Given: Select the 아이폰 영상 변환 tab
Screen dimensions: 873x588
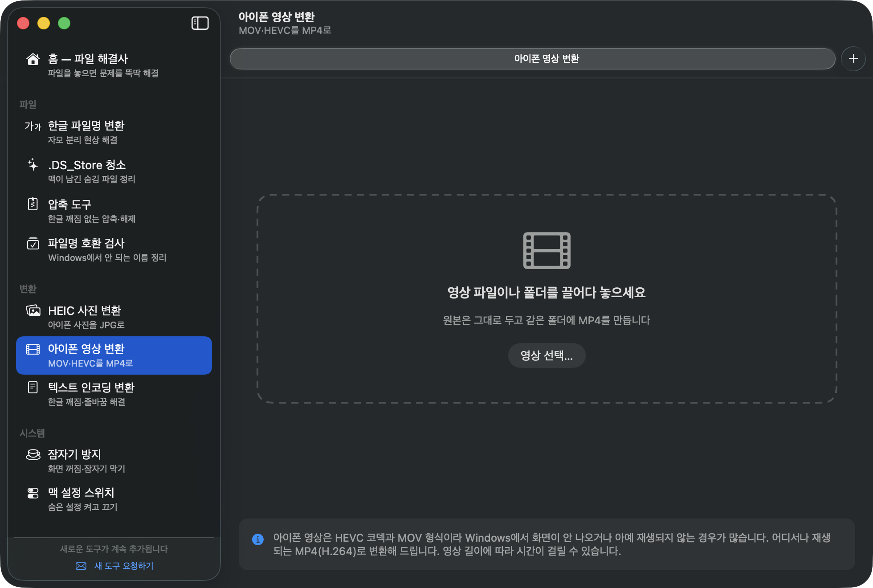Looking at the screenshot, I should [532, 59].
